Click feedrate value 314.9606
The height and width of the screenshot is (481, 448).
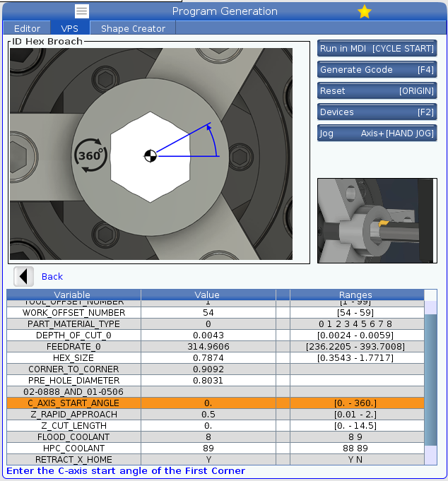tap(208, 347)
